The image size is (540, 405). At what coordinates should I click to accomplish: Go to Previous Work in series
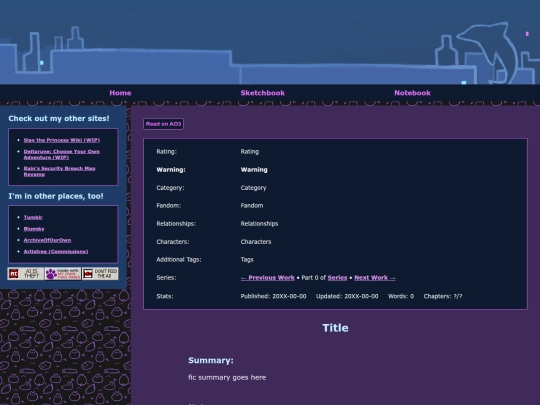267,278
